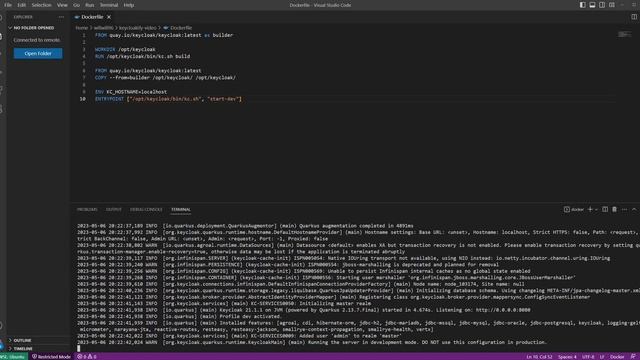Switch to the Problems panel tab
This screenshot has width=640, height=360.
(x=87, y=209)
